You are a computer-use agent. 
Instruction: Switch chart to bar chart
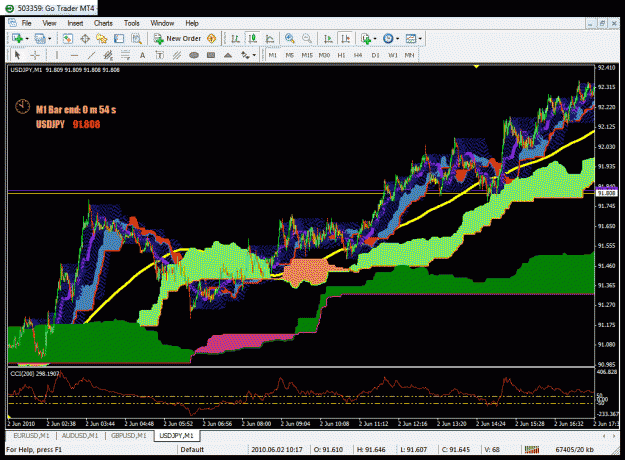236,38
